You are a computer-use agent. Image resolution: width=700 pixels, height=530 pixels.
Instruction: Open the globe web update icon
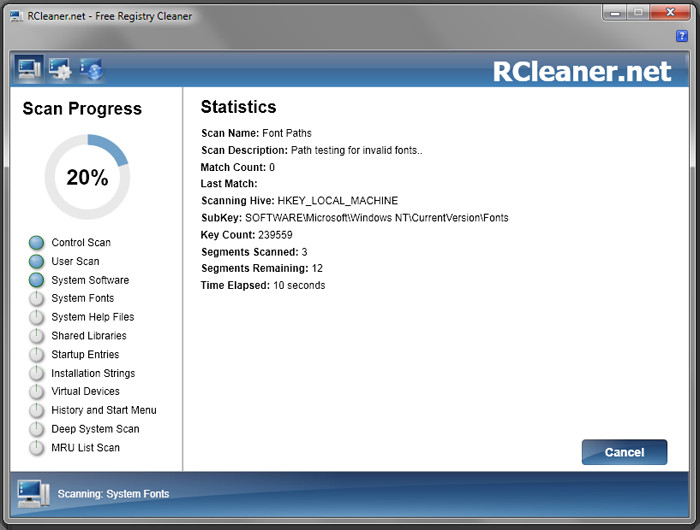click(92, 69)
